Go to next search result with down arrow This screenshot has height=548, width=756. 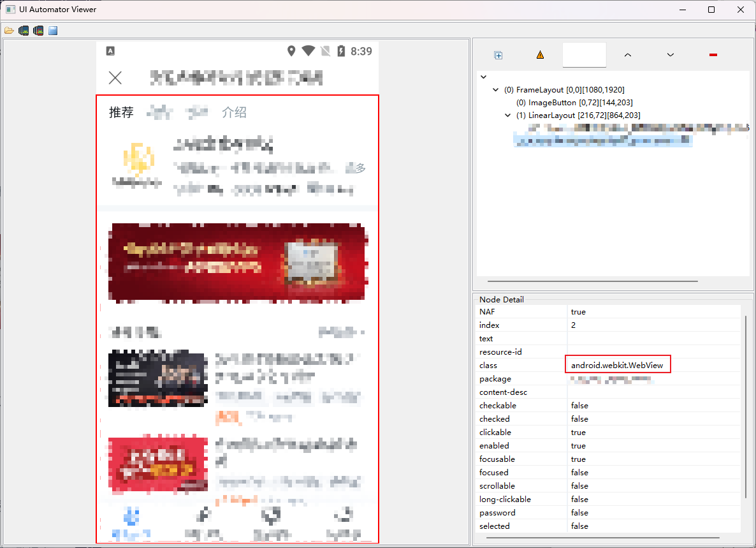(x=671, y=55)
